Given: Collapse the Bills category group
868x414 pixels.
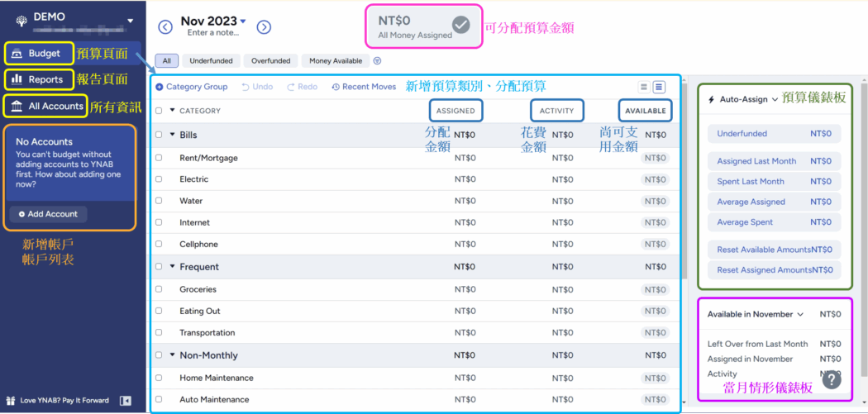Looking at the screenshot, I should [x=173, y=135].
